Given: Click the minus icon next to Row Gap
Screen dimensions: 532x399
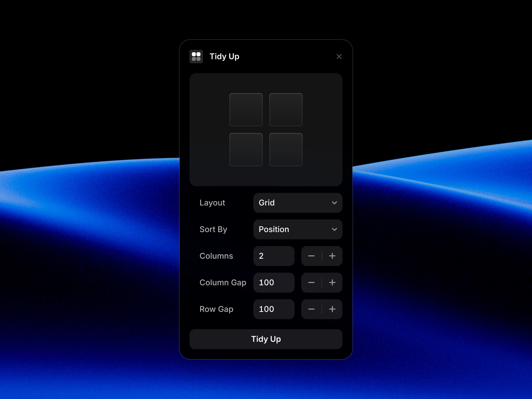Looking at the screenshot, I should [x=311, y=309].
